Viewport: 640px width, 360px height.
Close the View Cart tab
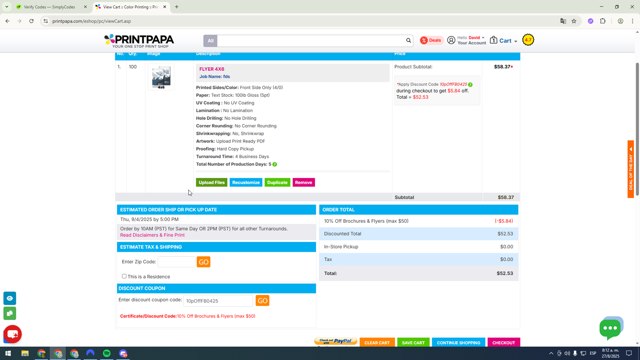point(164,7)
